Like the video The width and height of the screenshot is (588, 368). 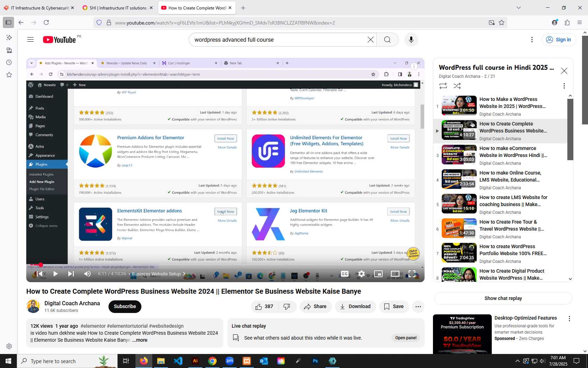[x=264, y=307]
